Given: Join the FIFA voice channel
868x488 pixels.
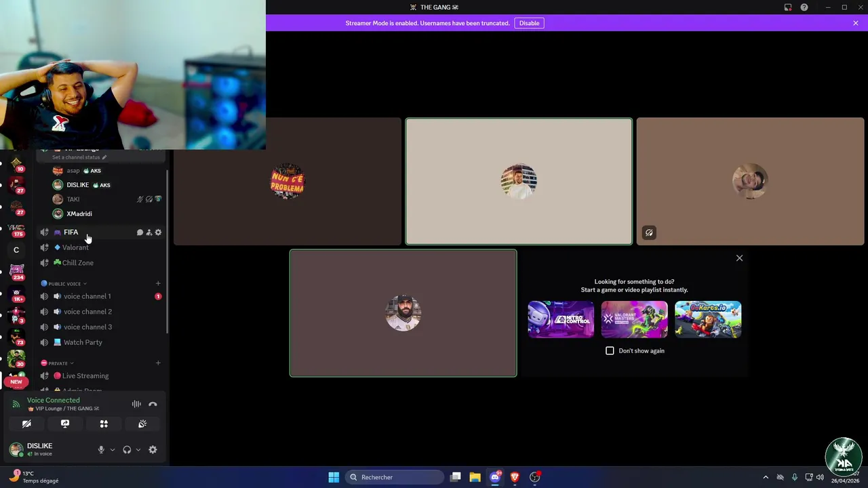Looking at the screenshot, I should click(100, 232).
